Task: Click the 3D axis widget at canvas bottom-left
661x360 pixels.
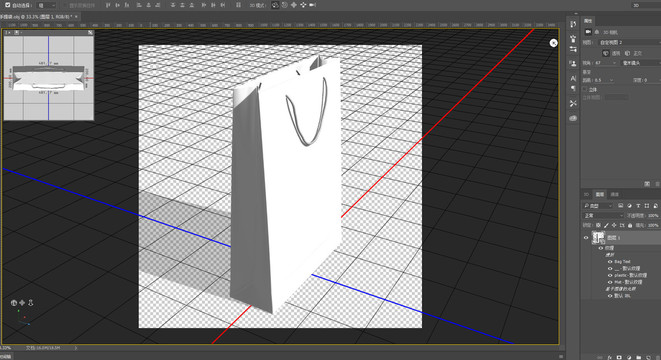Action: (23, 318)
